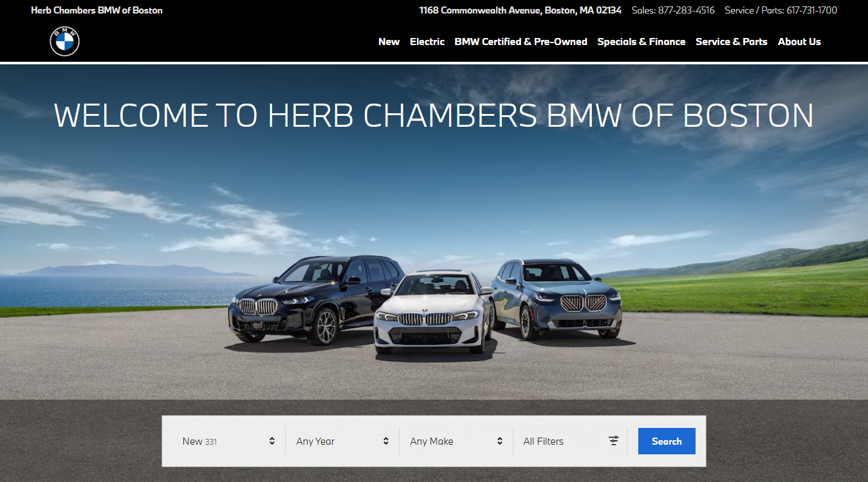This screenshot has height=482, width=868.
Task: Open Specials & Finance menu
Action: [x=642, y=42]
